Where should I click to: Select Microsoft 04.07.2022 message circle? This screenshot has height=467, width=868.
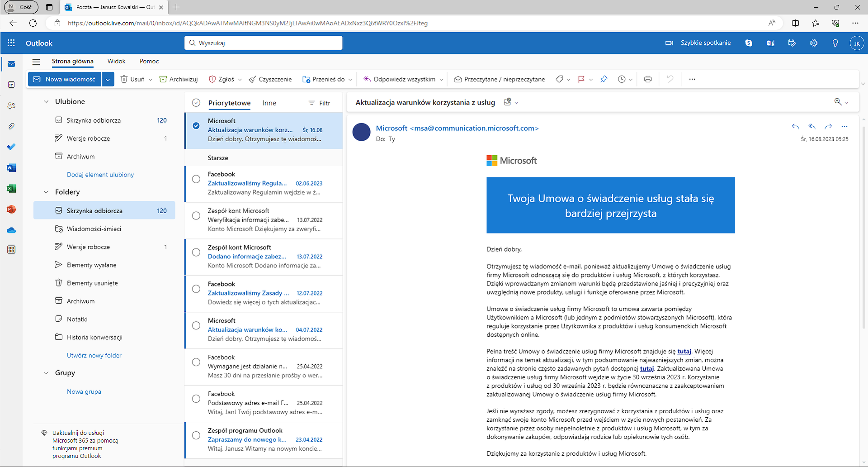pyautogui.click(x=196, y=326)
